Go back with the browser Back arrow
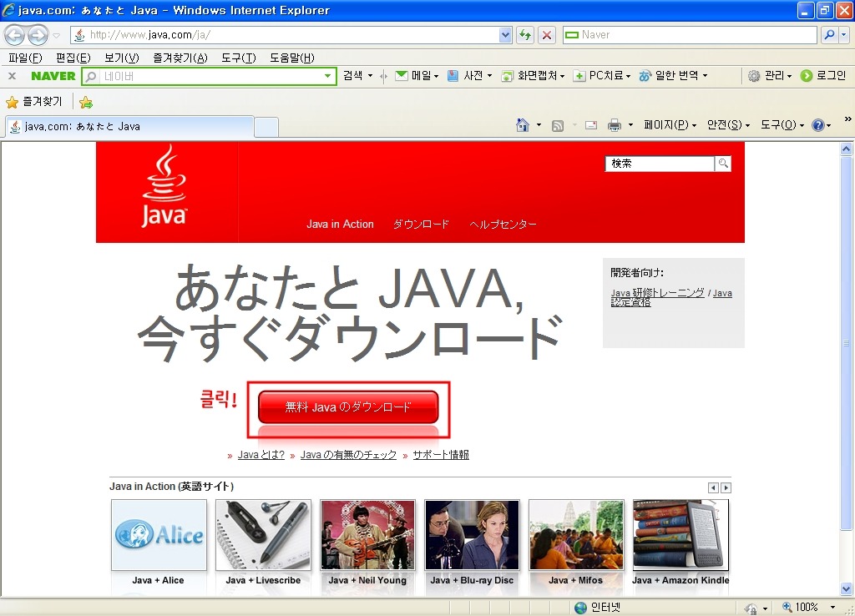The height and width of the screenshot is (616, 855). coord(15,35)
